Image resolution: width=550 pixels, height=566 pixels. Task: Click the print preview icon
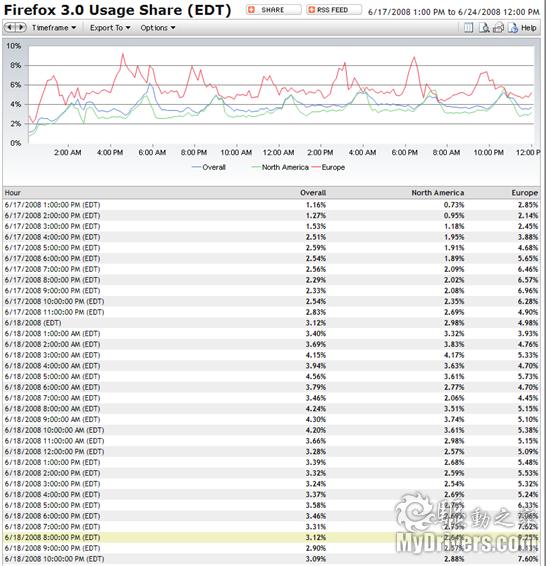[484, 28]
